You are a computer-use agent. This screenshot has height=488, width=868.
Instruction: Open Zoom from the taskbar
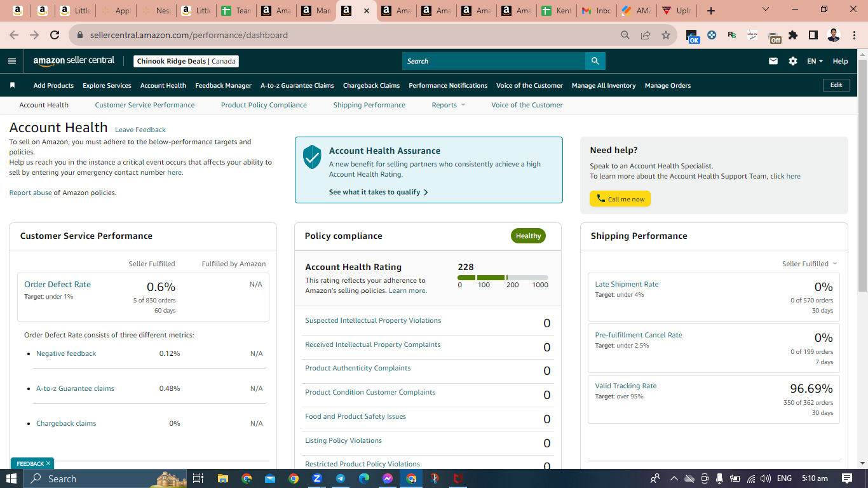317,478
